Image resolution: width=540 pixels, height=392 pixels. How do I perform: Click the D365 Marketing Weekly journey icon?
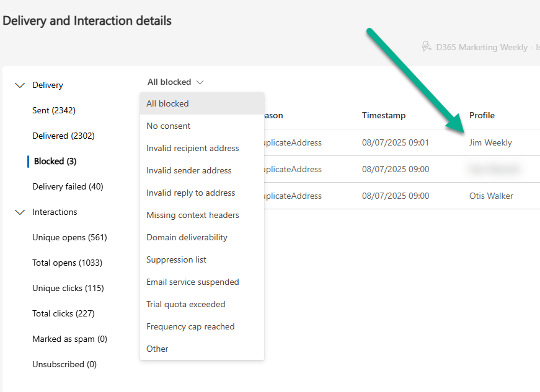point(426,47)
